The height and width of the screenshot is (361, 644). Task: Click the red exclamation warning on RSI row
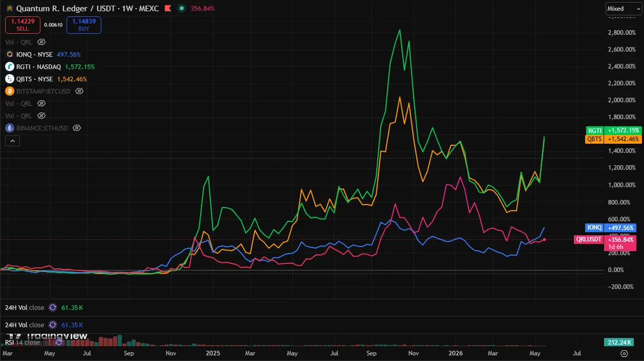50,342
